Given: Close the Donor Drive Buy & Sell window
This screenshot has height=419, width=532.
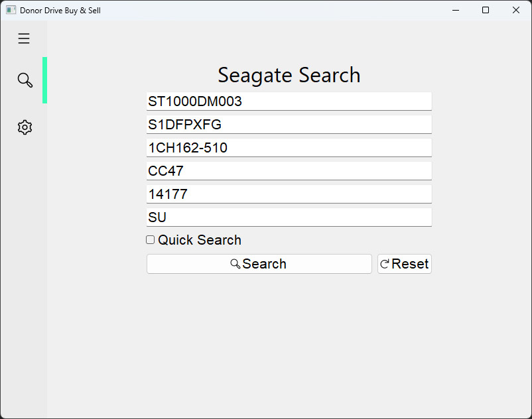Looking at the screenshot, I should (515, 10).
